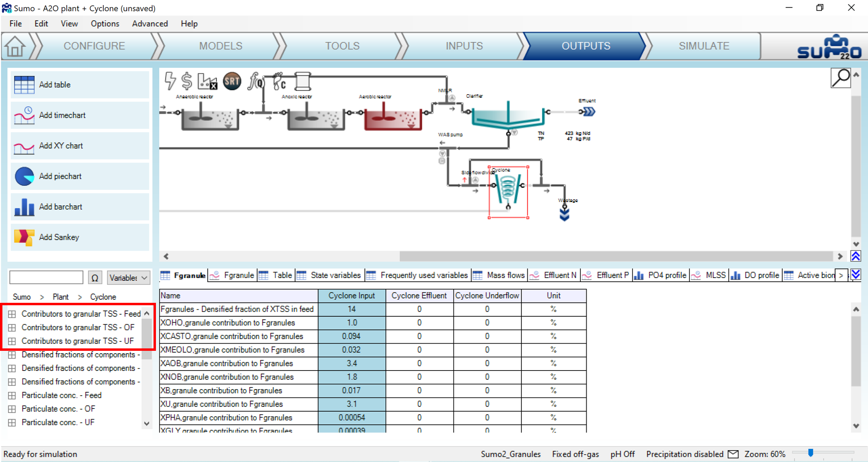Open the Variables dropdown
868x462 pixels.
(128, 278)
